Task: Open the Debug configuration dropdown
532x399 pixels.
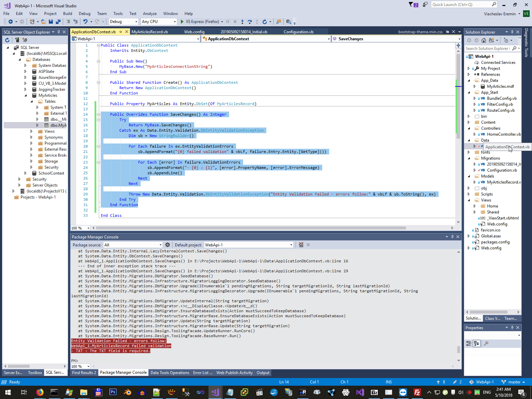Action: 123,22
